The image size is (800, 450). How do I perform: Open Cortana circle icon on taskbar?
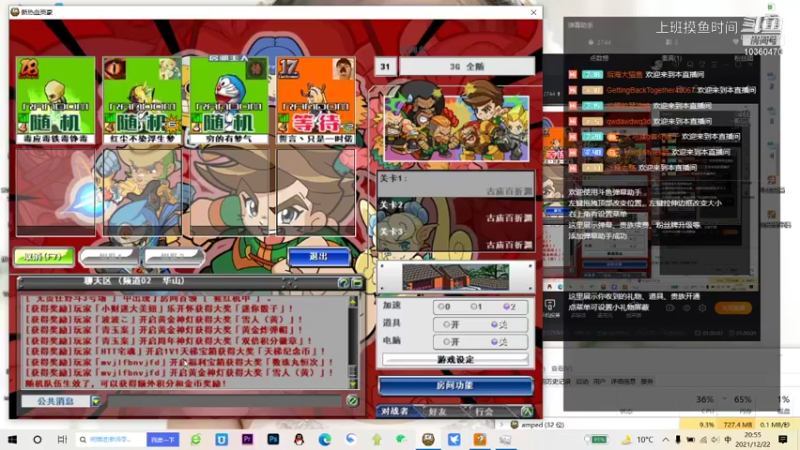click(x=37, y=439)
